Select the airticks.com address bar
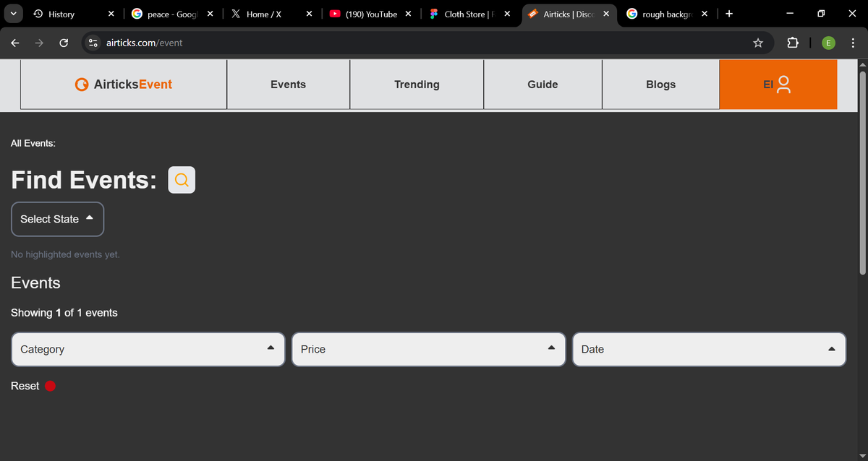 145,43
